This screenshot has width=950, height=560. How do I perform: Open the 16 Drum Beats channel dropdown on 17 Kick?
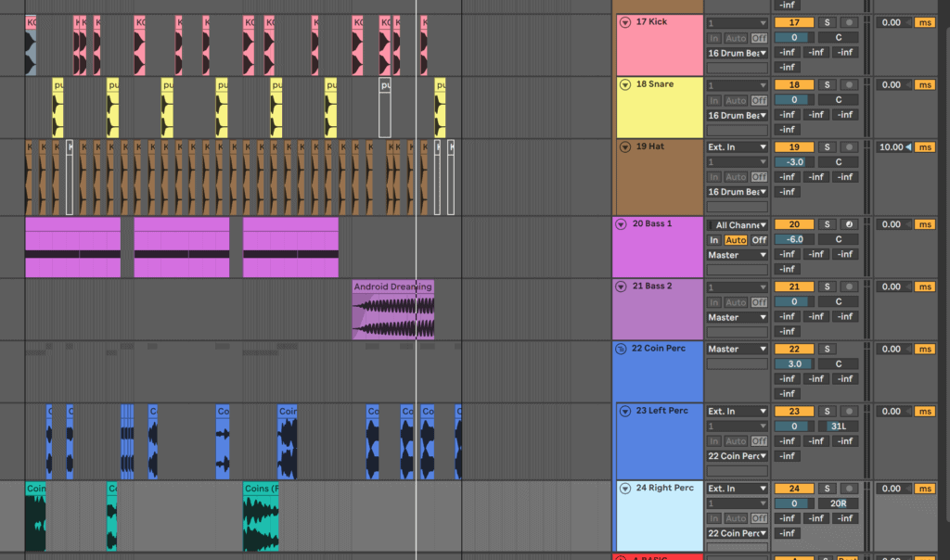point(737,53)
